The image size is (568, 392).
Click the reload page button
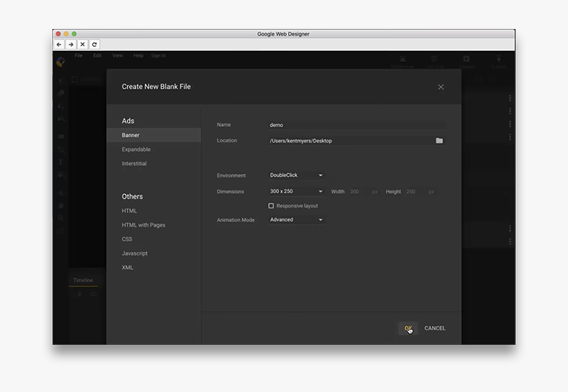tap(94, 44)
